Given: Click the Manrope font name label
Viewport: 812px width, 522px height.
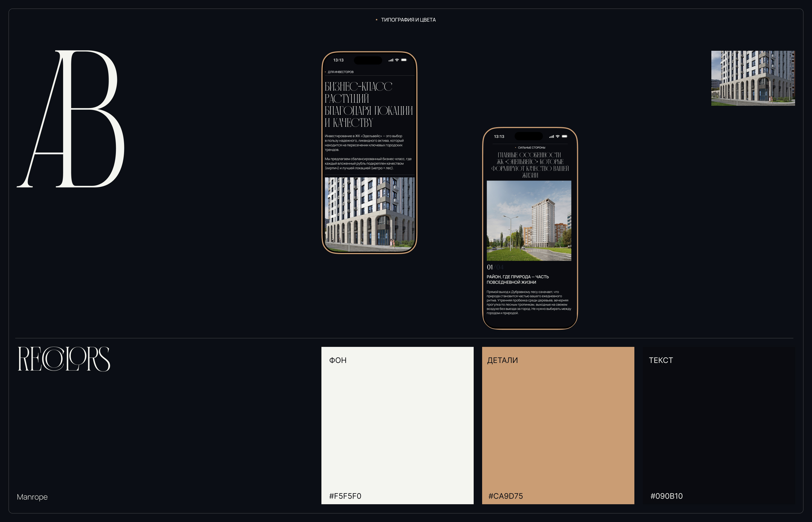Looking at the screenshot, I should 32,497.
